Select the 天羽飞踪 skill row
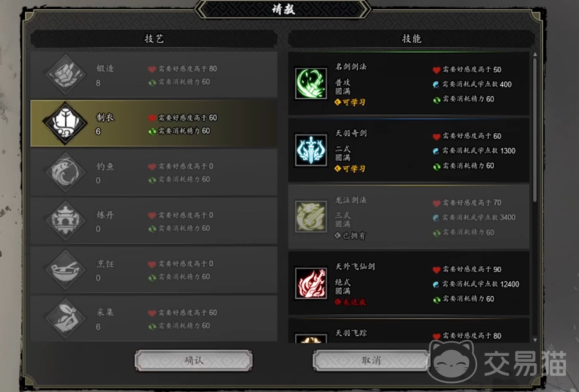 point(409,331)
